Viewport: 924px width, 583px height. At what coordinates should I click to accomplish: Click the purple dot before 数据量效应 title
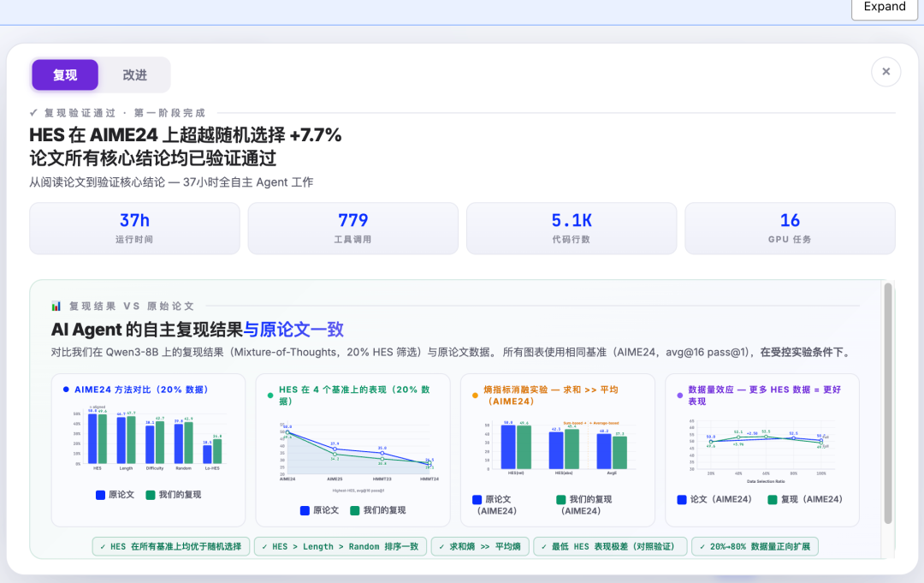tap(679, 396)
